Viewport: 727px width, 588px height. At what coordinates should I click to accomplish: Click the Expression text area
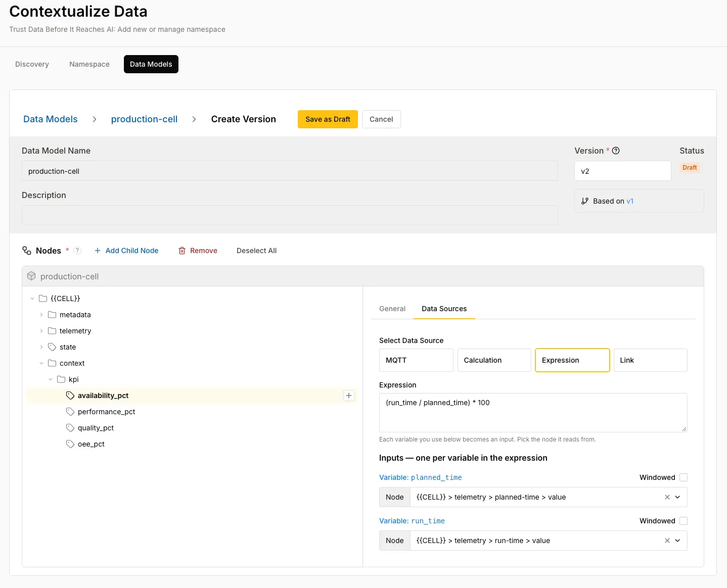pos(533,413)
